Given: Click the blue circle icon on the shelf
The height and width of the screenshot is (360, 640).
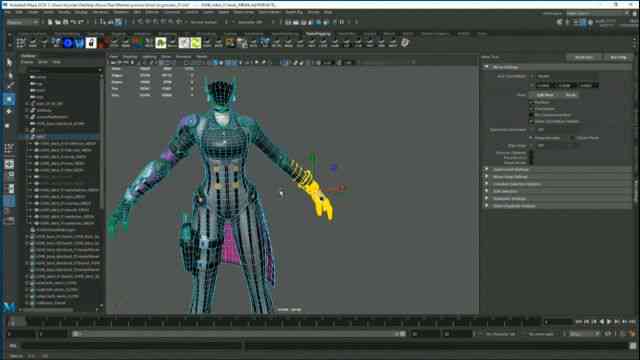Looking at the screenshot, I should (68, 42).
